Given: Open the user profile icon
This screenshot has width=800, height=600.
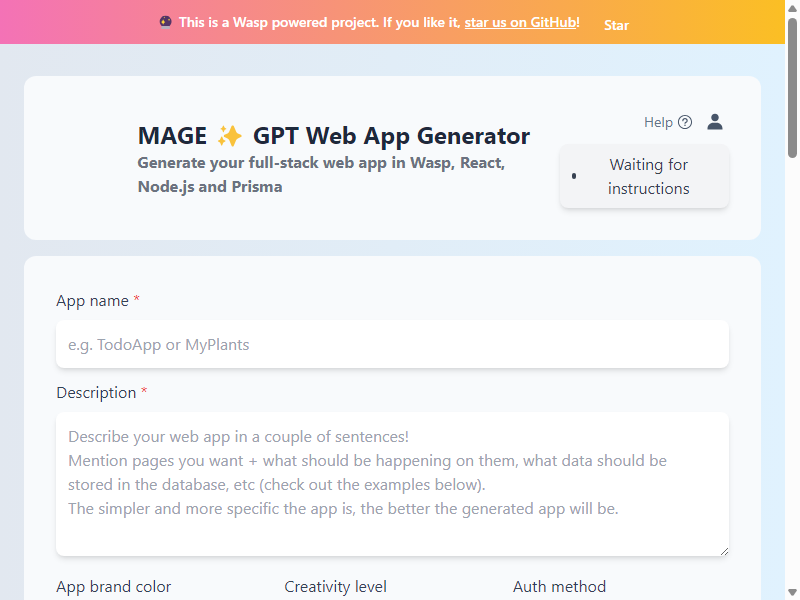Looking at the screenshot, I should point(715,122).
